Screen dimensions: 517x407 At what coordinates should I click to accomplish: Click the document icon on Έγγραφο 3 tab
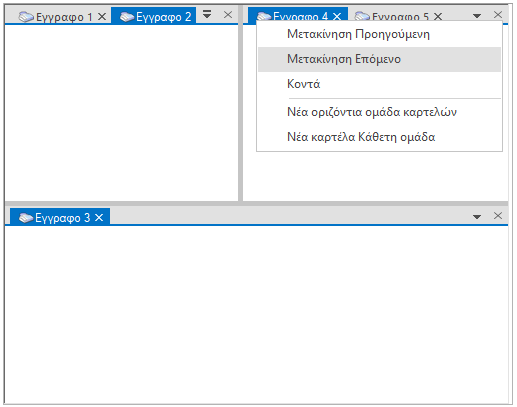click(x=26, y=218)
